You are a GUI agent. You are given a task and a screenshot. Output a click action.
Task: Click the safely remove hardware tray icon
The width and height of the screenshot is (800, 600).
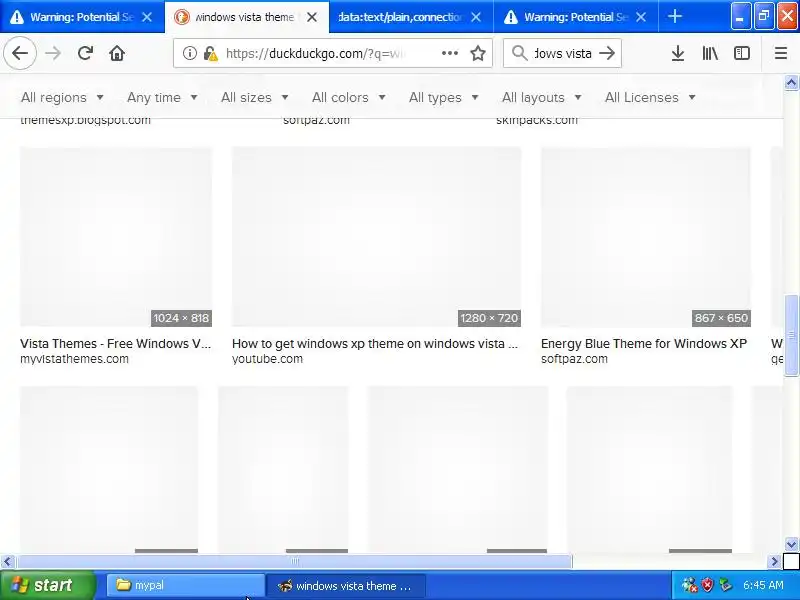point(725,585)
